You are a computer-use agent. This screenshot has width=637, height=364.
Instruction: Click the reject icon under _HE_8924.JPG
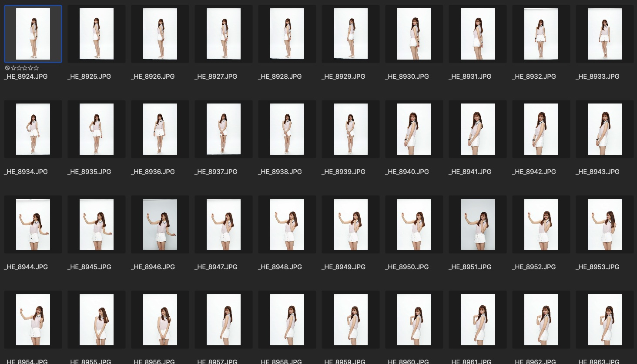pos(7,68)
